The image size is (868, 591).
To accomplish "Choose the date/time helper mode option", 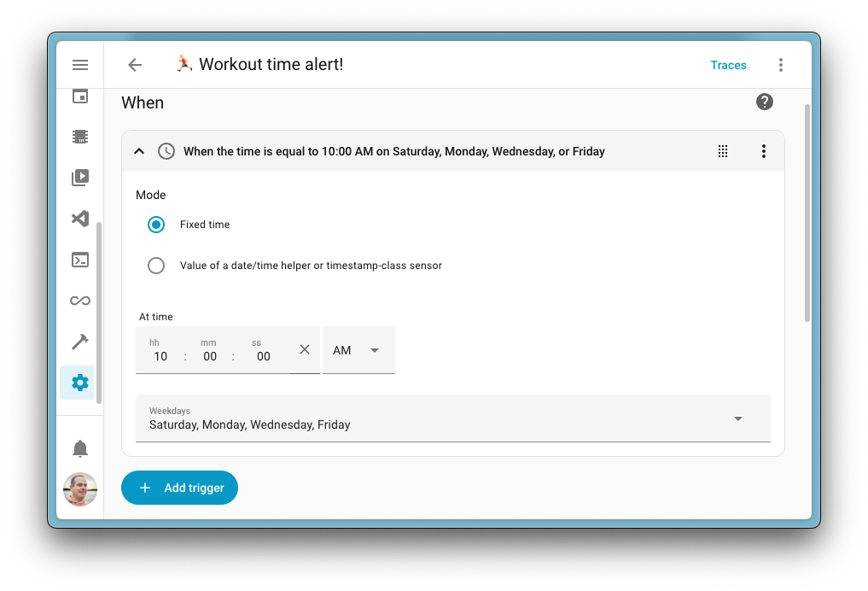I will [156, 266].
